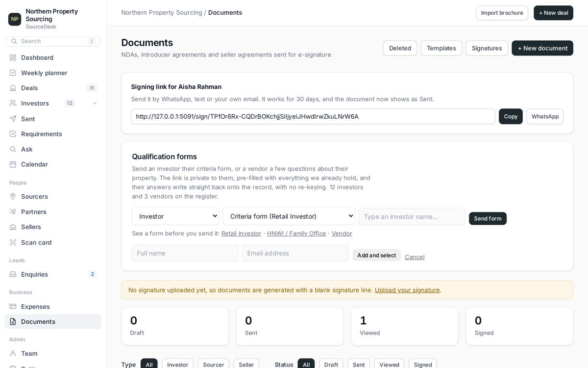
Task: Click the Import brochure button
Action: click(502, 13)
